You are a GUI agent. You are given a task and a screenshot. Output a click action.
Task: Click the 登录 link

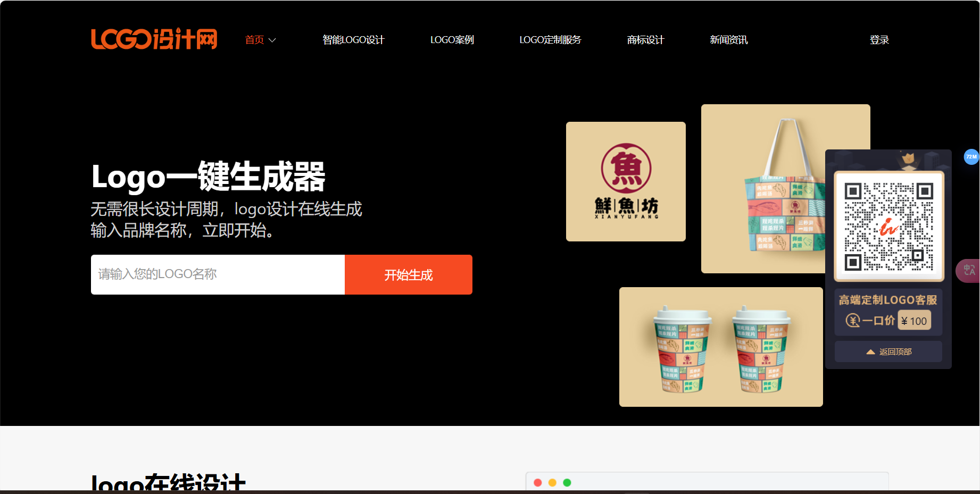pyautogui.click(x=879, y=39)
